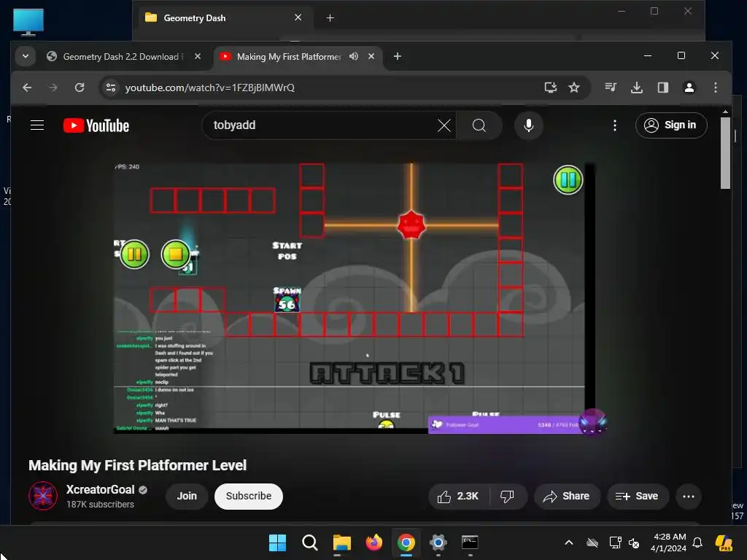Close the Geometry Dash 2.2 Download tab
Viewport: 747px width, 560px height.
coord(198,56)
